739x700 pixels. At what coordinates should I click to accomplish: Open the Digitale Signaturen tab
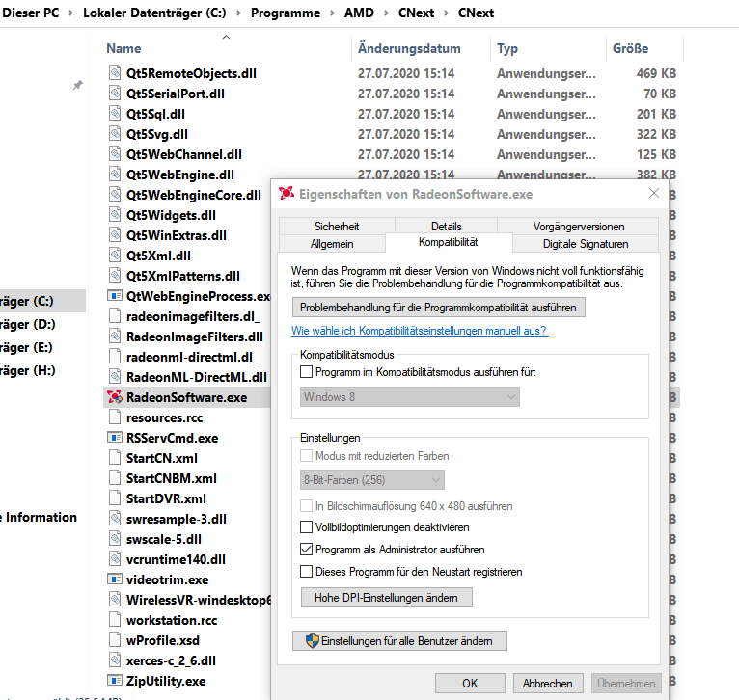[586, 244]
